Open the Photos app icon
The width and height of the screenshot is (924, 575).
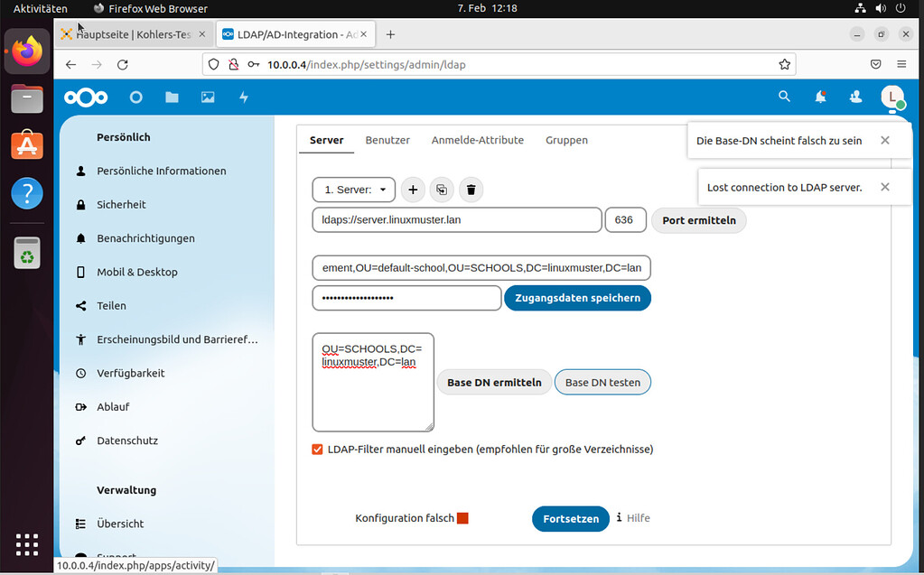(x=208, y=97)
